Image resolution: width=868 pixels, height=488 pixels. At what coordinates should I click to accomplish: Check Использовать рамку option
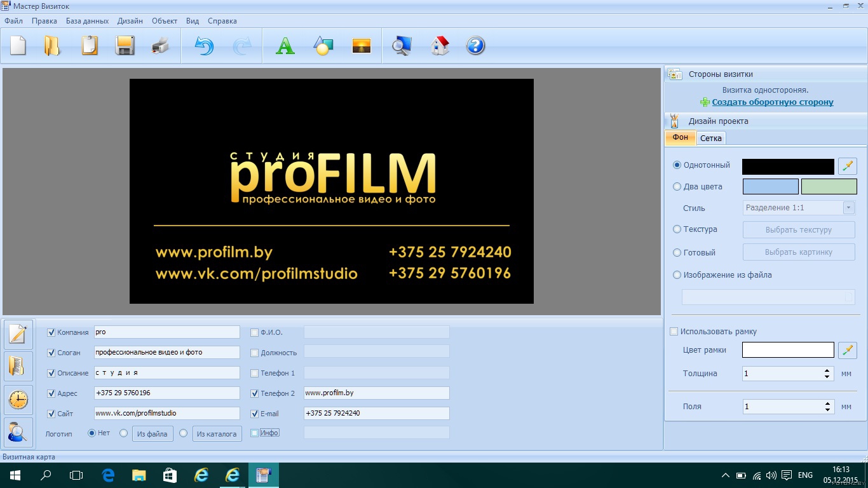[x=674, y=332]
